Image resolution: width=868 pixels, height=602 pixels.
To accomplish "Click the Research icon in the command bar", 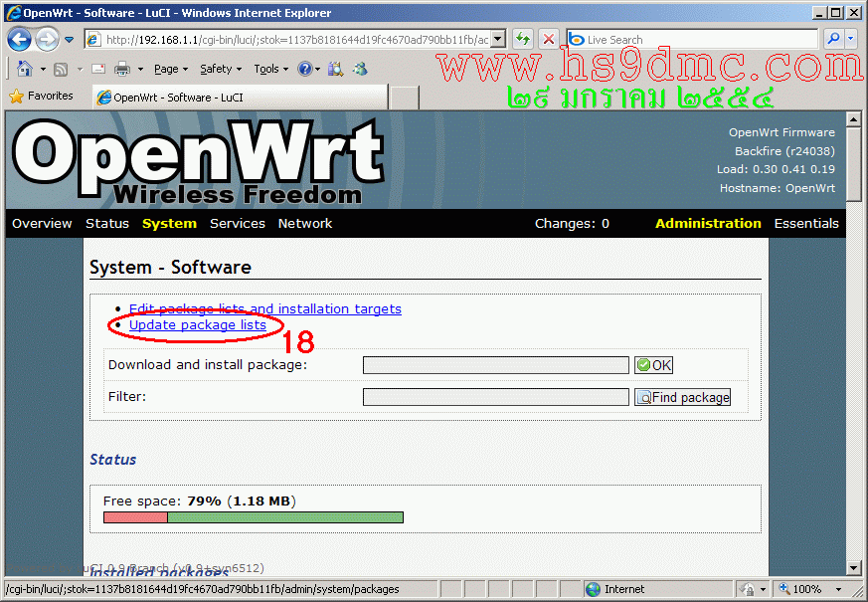I will tap(335, 69).
